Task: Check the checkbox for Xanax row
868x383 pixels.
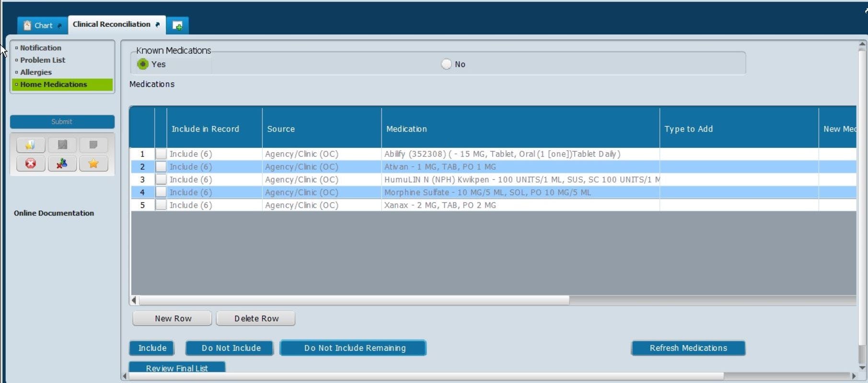Action: tap(161, 205)
